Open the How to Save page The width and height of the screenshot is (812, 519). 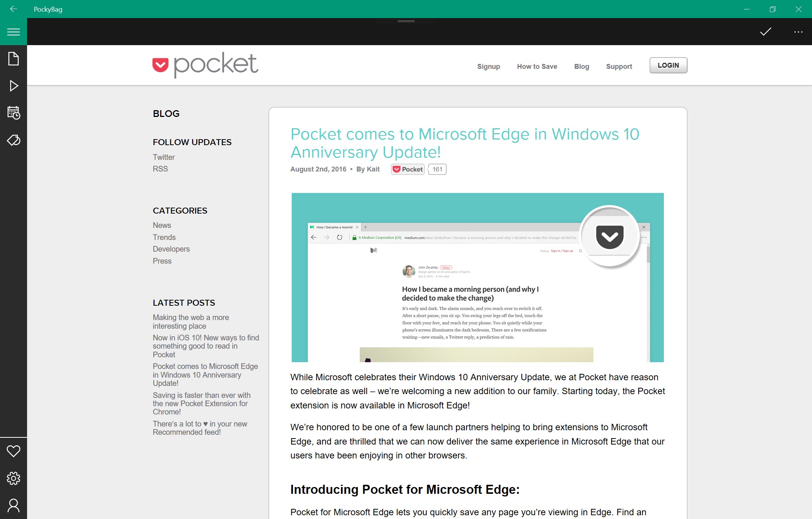pyautogui.click(x=537, y=67)
